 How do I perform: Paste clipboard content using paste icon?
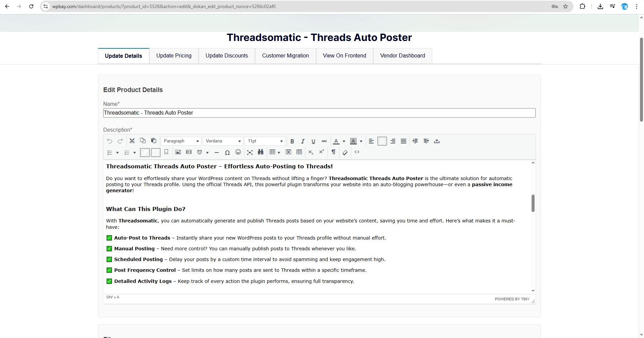click(x=154, y=141)
